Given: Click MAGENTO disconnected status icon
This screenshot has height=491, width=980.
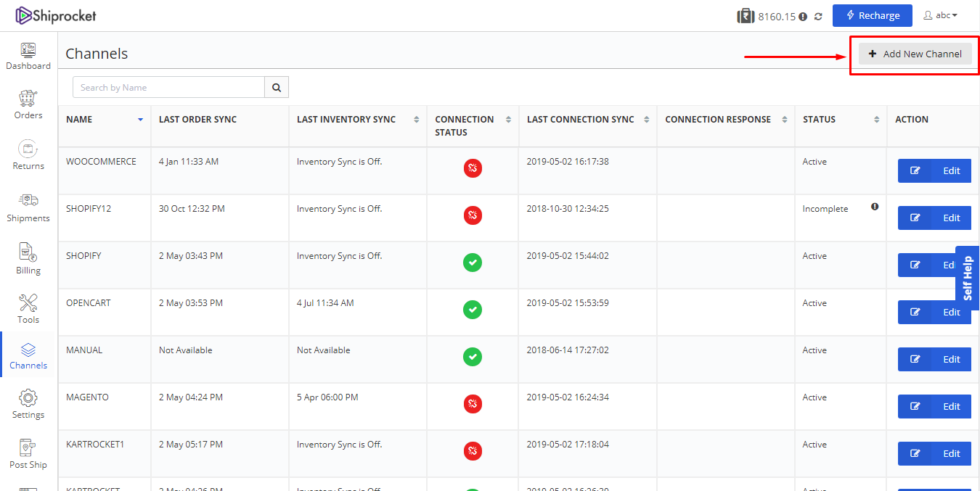Looking at the screenshot, I should click(473, 404).
